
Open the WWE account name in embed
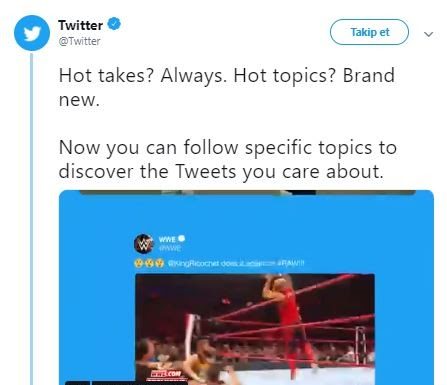[167, 239]
